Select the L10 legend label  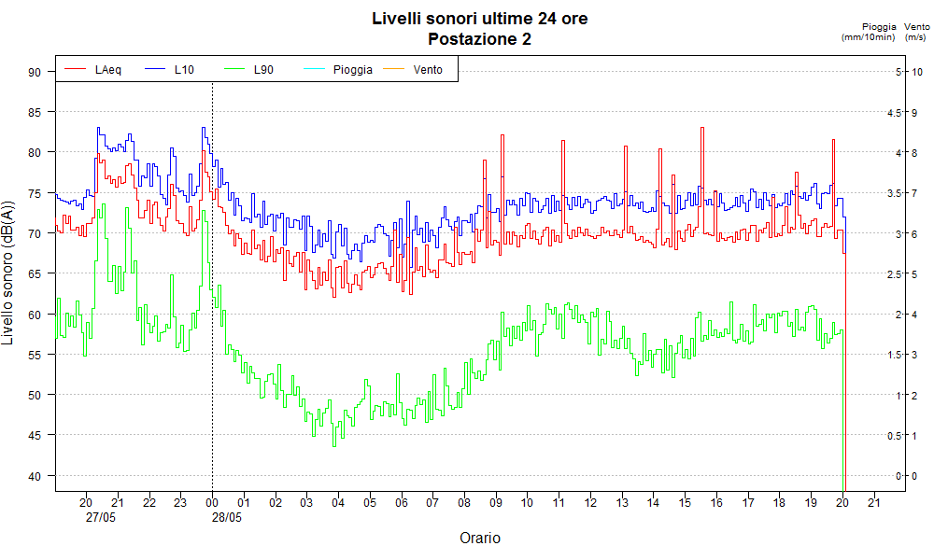tap(184, 70)
